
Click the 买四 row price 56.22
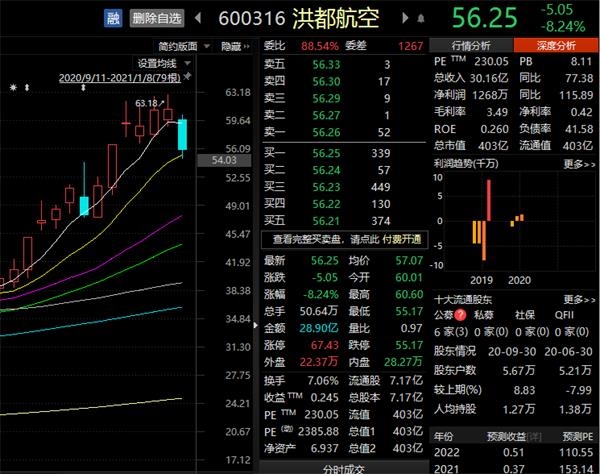(x=326, y=204)
